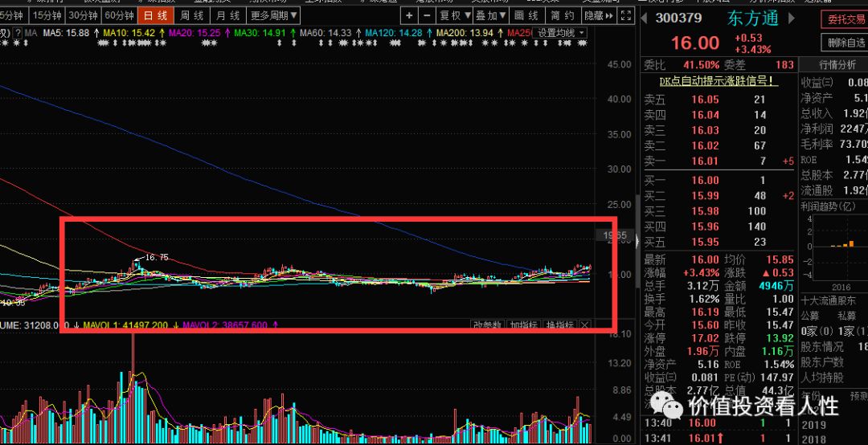Click MAVOL1: 41497.200 label
The height and width of the screenshot is (445, 868).
(x=125, y=325)
